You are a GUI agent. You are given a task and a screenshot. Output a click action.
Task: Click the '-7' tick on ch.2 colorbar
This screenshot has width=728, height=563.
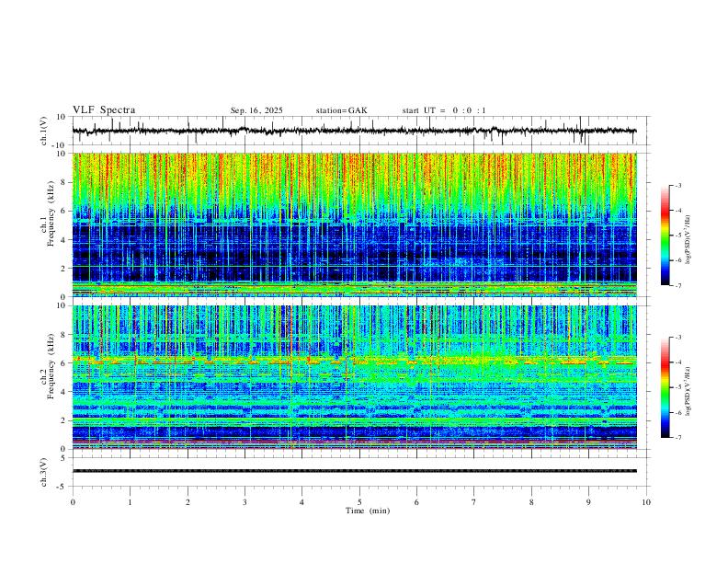[678, 438]
